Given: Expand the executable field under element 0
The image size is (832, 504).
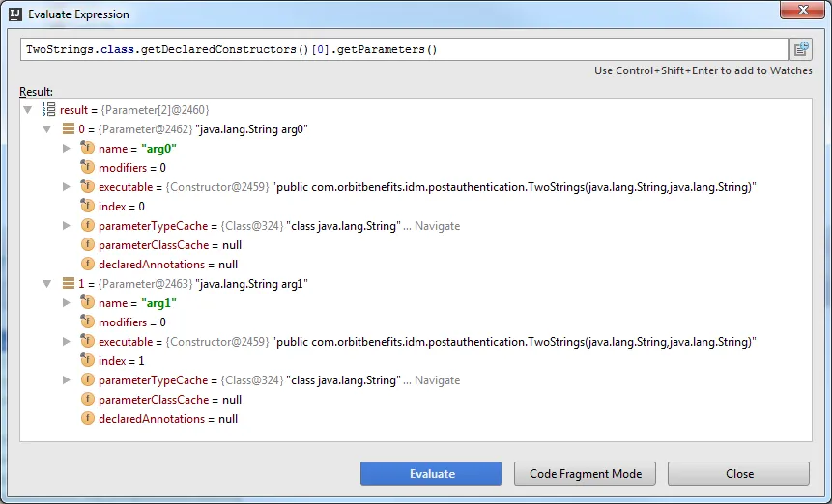Looking at the screenshot, I should point(67,187).
